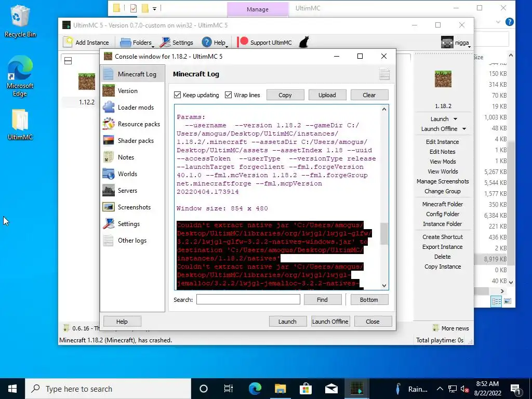532x399 pixels.
Task: Click the 1.18.2 instance icon in side panel
Action: click(443, 79)
